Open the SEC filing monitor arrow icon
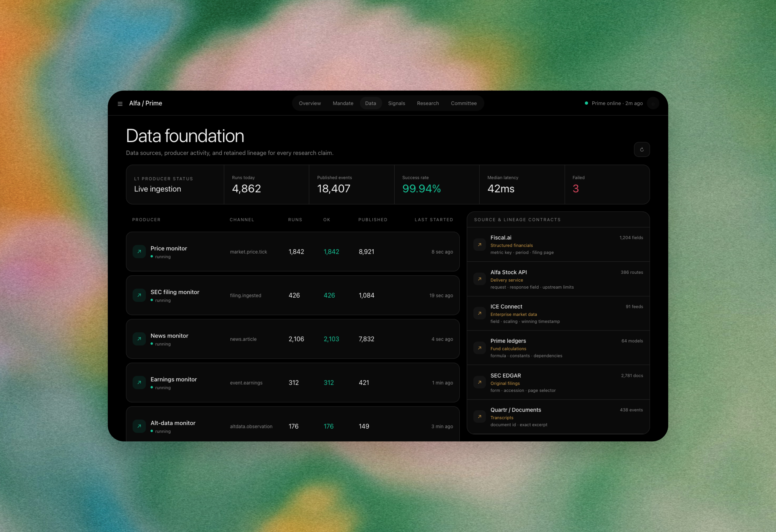The width and height of the screenshot is (776, 532). click(x=139, y=295)
